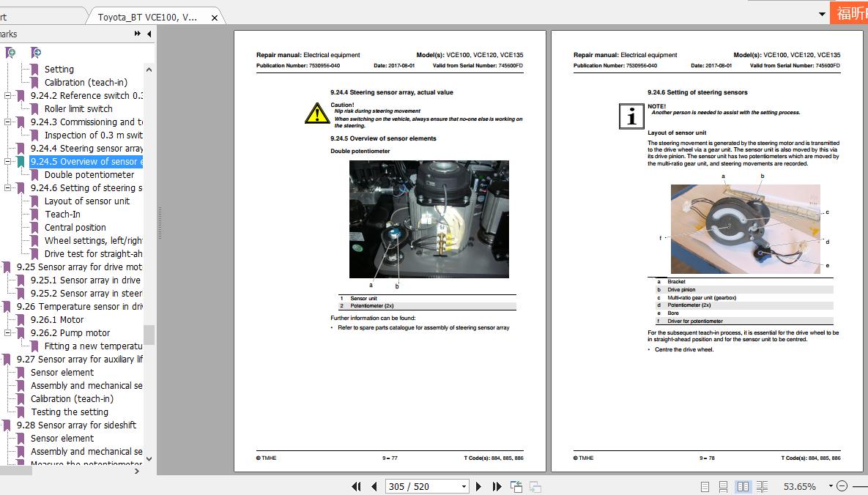Click the bookmarks vertical scrollbar thumb
868x495 pixels.
[149, 335]
